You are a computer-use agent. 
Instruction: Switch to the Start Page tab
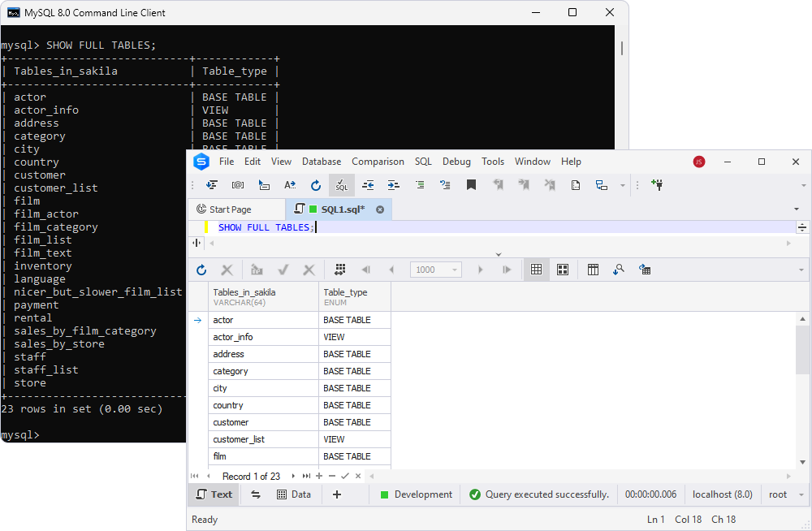(x=230, y=209)
